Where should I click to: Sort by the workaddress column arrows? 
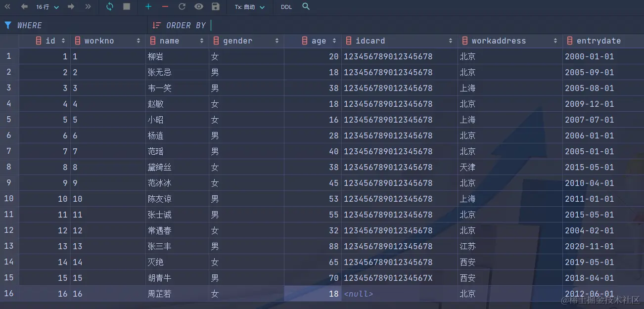click(x=555, y=41)
